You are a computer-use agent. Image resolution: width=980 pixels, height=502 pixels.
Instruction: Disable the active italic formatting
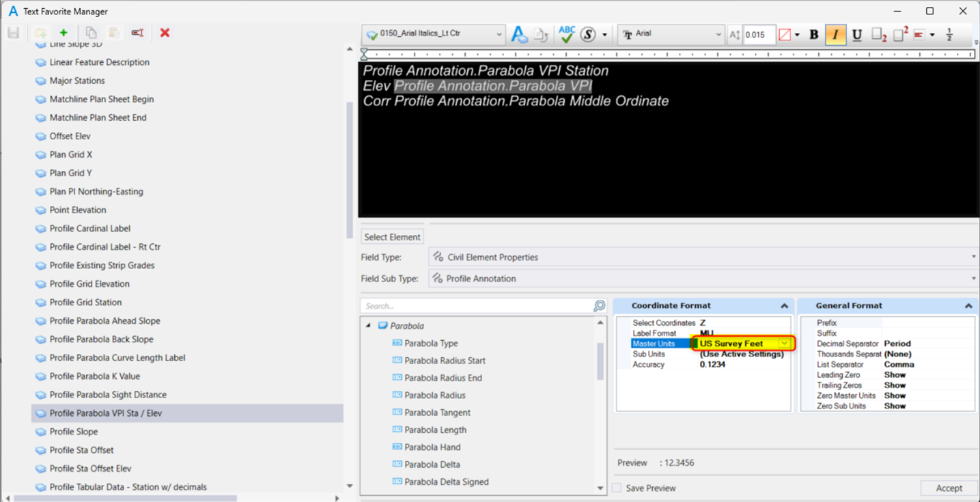(836, 33)
